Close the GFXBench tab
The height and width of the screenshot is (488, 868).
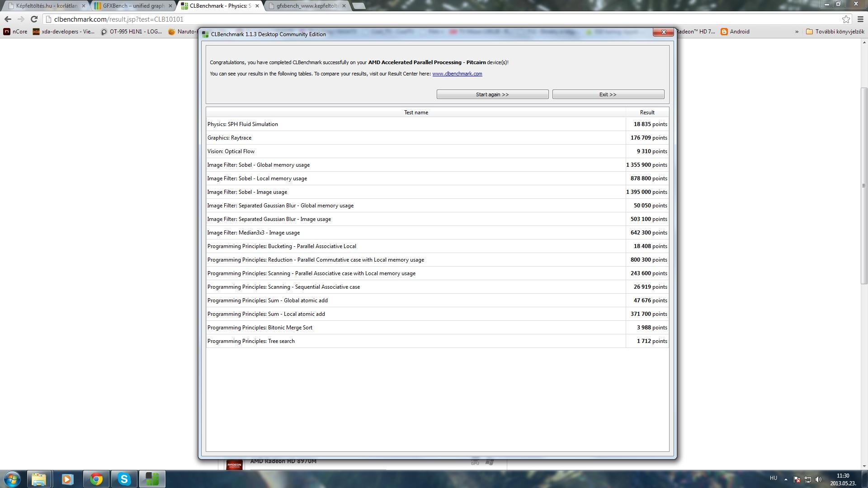click(x=170, y=6)
